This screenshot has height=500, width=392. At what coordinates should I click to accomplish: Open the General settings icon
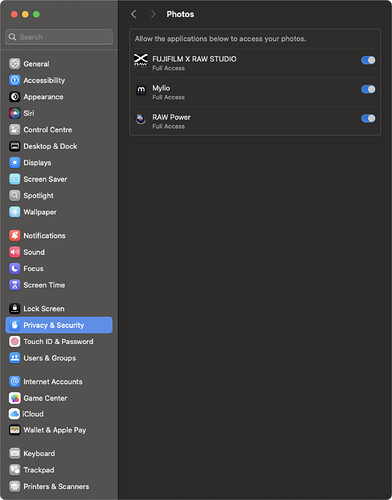point(15,64)
